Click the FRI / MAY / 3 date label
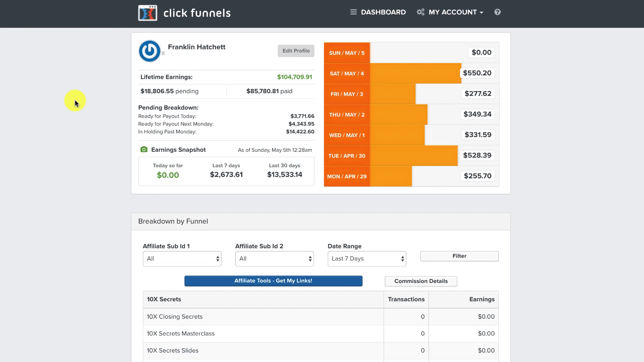 point(347,94)
